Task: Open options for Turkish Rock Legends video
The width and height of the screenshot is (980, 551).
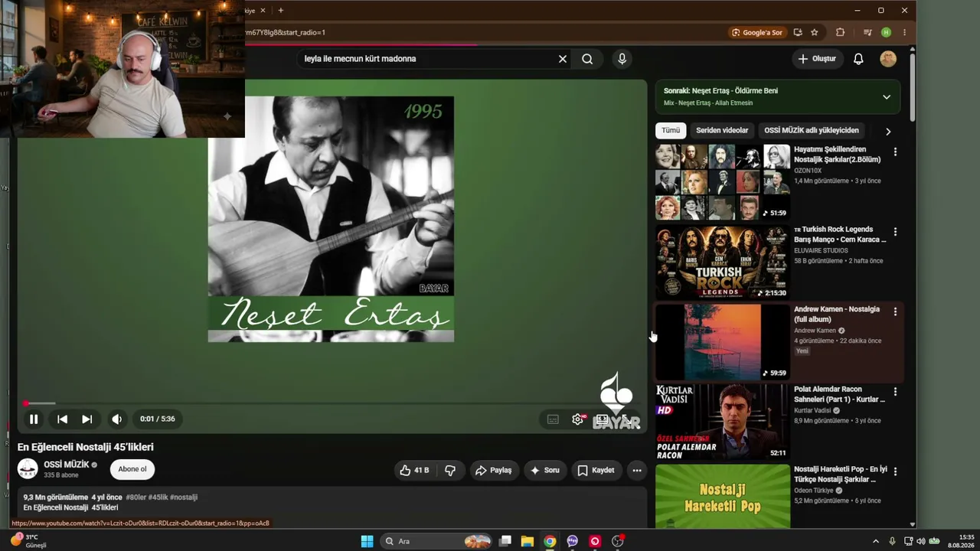Action: click(x=895, y=232)
